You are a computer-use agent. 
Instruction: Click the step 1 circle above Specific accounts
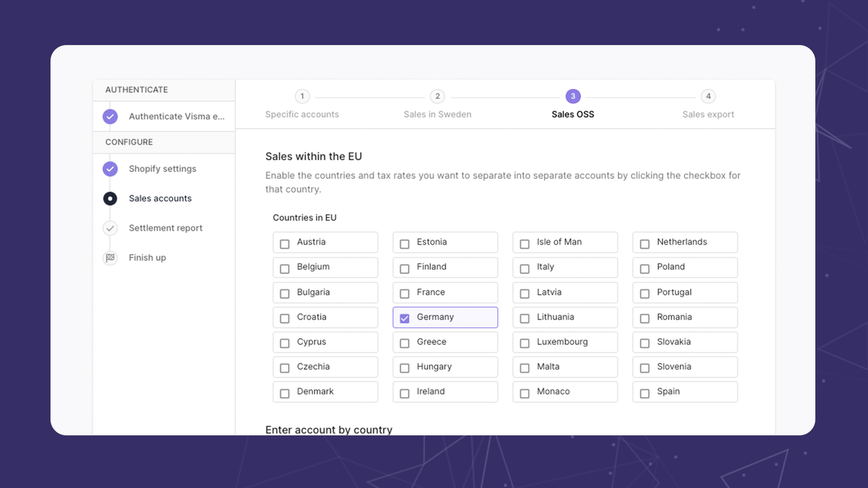[x=302, y=96]
